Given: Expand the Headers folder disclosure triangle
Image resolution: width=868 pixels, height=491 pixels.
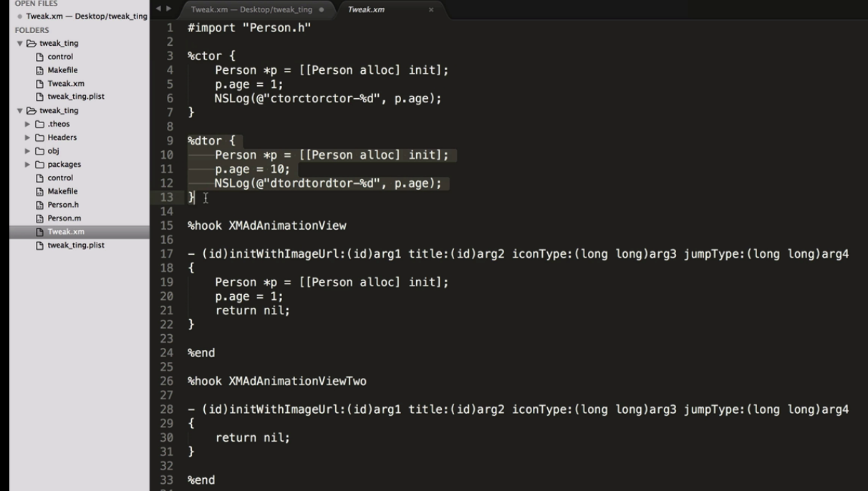Looking at the screenshot, I should click(28, 137).
